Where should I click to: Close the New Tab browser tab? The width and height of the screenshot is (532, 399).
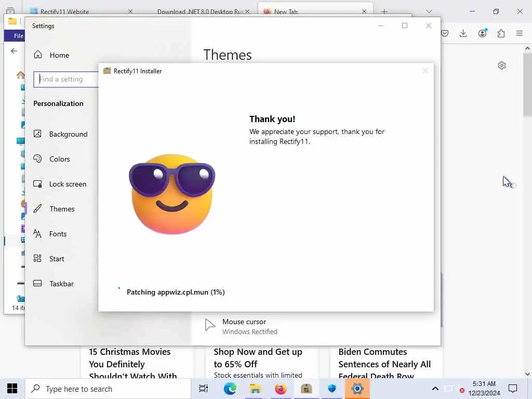point(364,11)
